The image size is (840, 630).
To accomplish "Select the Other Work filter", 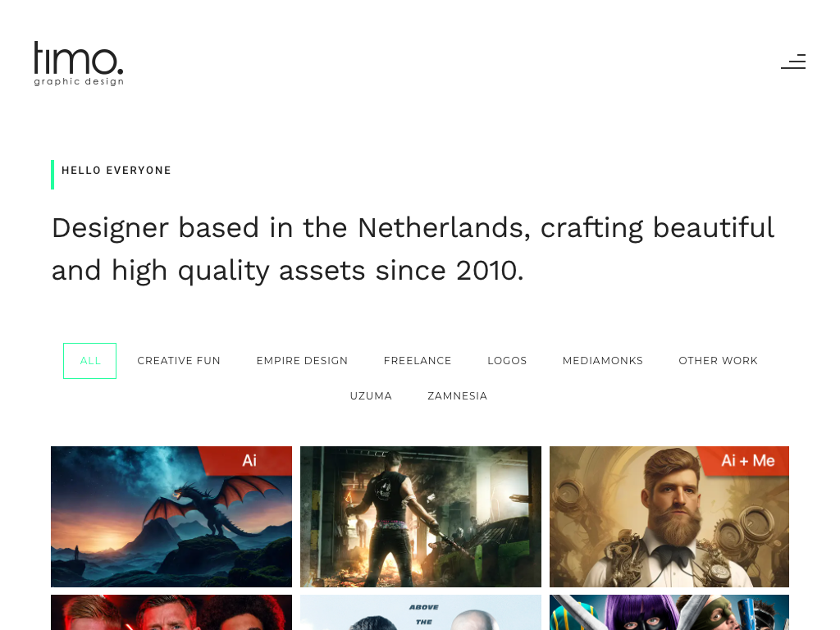I will click(x=719, y=361).
